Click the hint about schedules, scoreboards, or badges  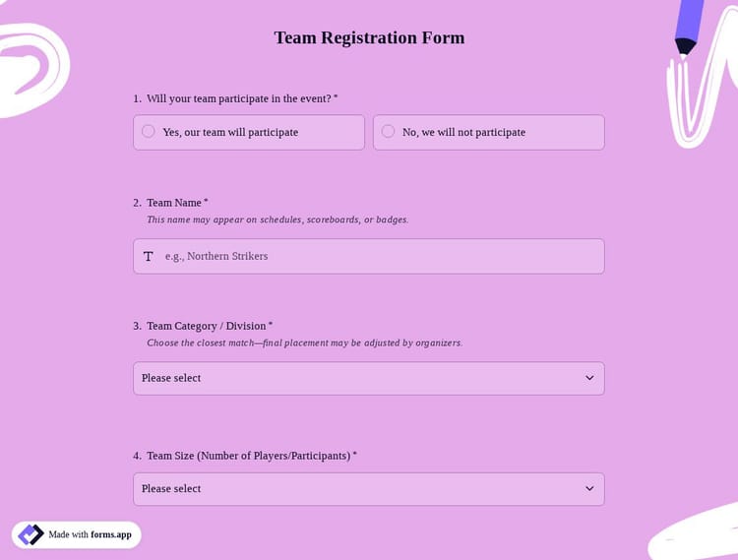[277, 219]
